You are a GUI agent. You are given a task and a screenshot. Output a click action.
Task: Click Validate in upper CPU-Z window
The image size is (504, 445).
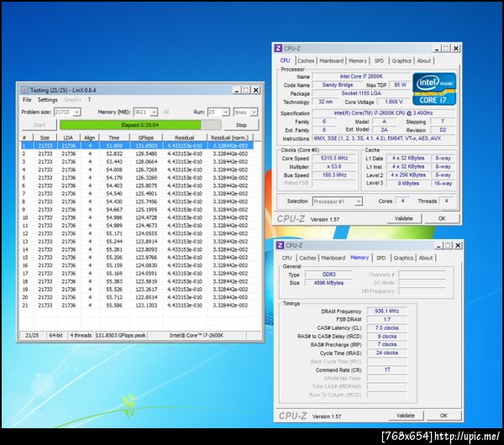click(x=404, y=218)
